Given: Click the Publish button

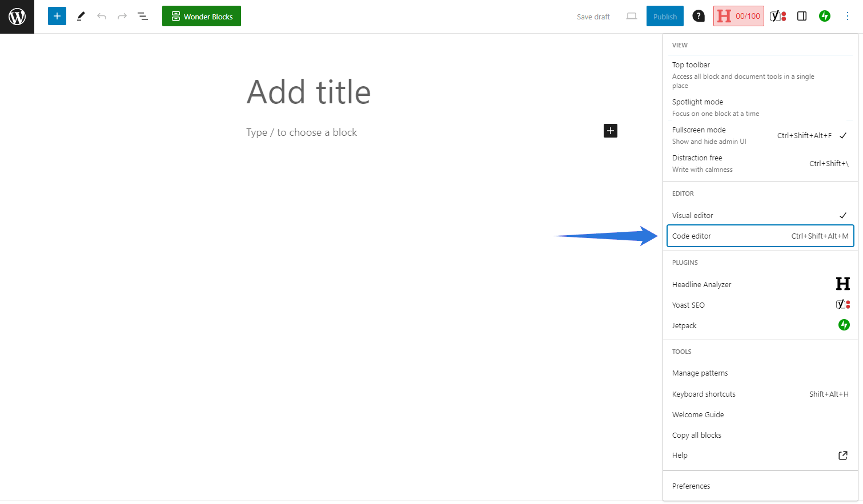Looking at the screenshot, I should click(665, 16).
